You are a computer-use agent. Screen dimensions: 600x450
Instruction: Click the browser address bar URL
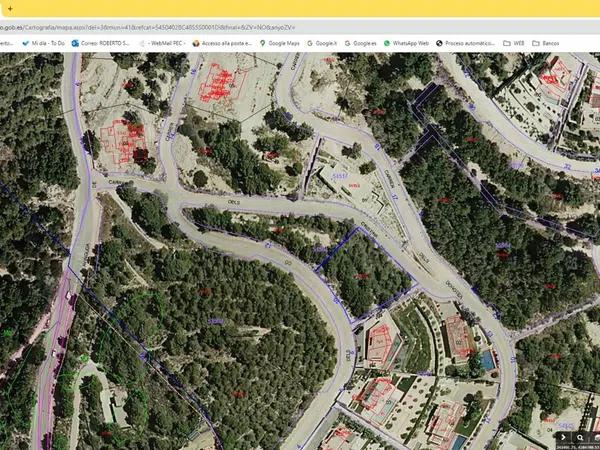148,27
